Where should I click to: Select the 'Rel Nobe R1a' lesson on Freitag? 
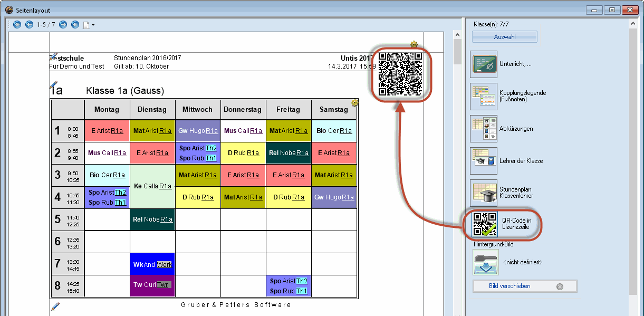[289, 153]
